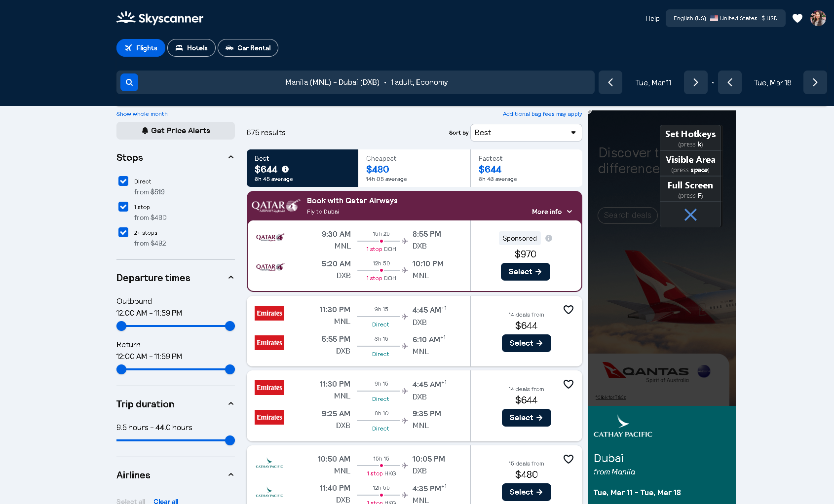The image size is (834, 504).
Task: Click Get Price Alerts button
Action: (x=176, y=131)
